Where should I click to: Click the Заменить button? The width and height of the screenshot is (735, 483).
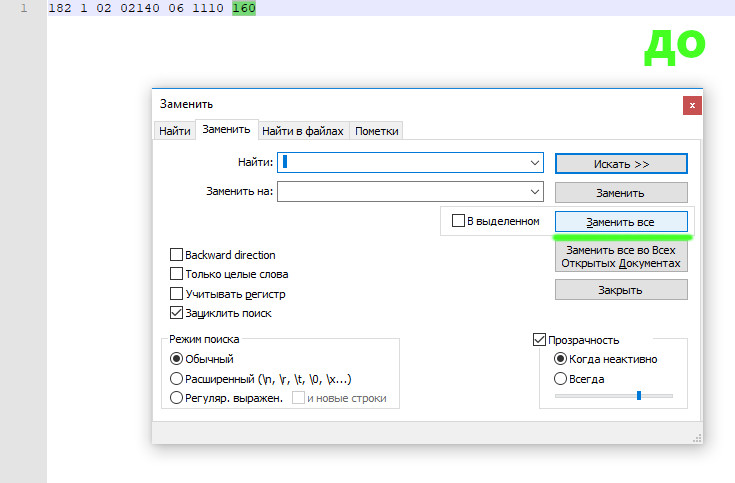(x=620, y=193)
